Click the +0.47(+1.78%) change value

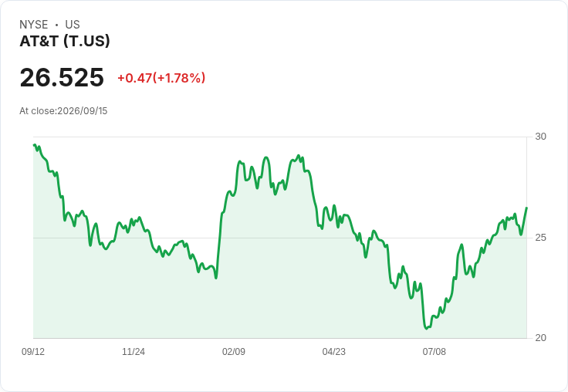(161, 78)
